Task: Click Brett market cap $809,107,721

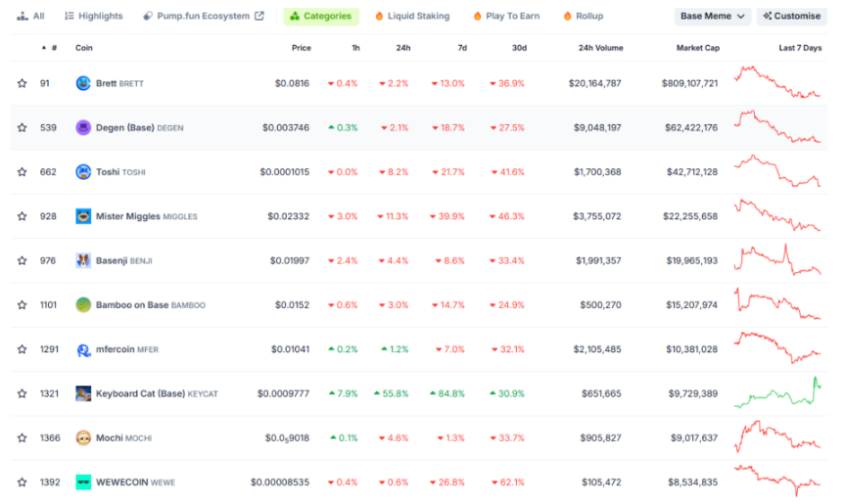Action: (x=689, y=83)
